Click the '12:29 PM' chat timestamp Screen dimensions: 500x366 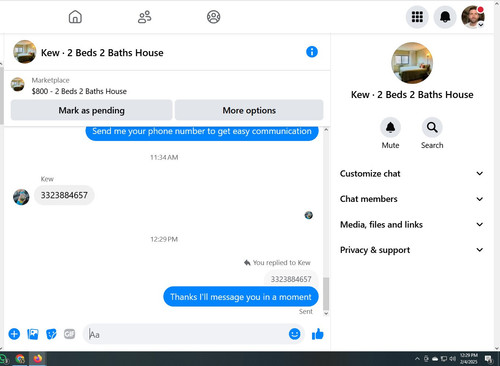(164, 239)
